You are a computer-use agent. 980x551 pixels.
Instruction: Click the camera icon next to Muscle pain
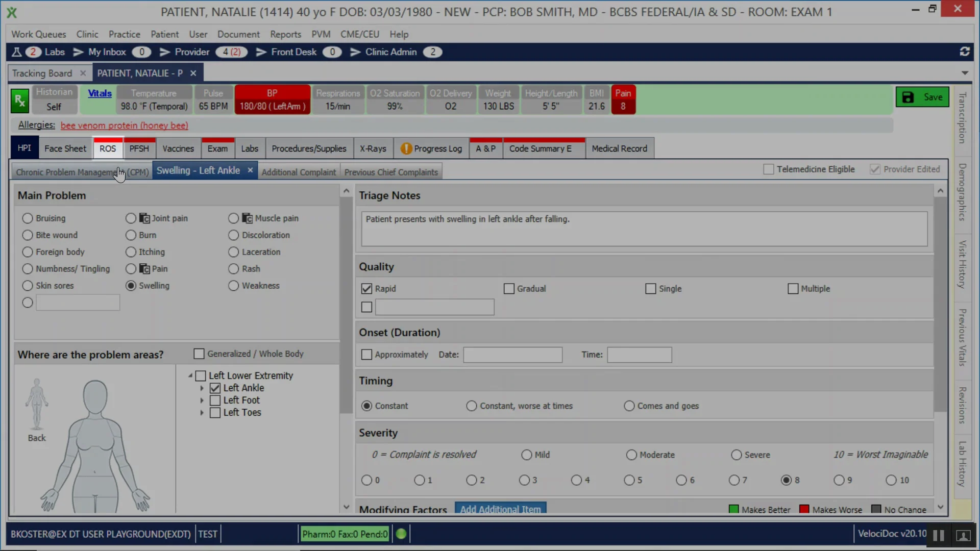246,218
